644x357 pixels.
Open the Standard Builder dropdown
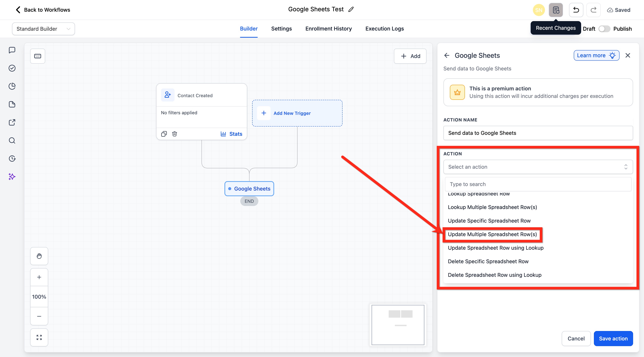(x=43, y=29)
